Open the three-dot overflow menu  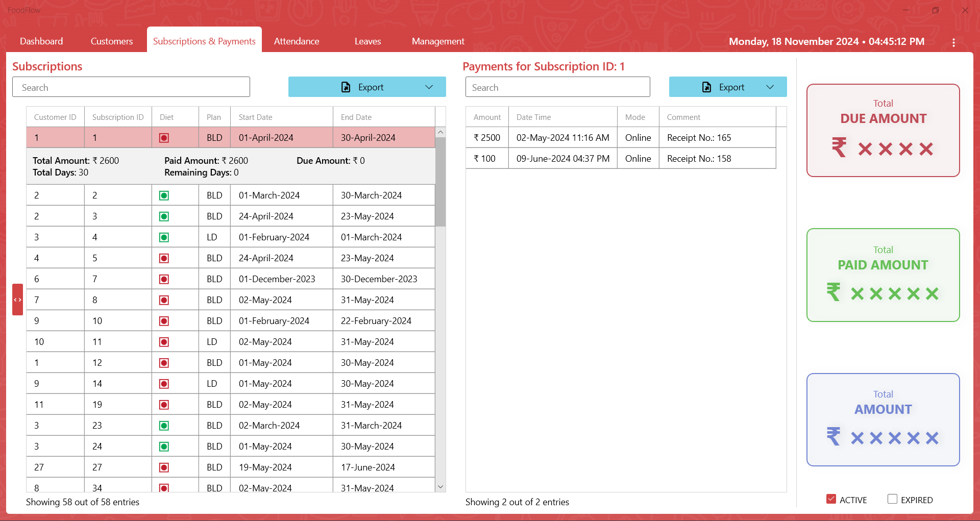coord(953,42)
